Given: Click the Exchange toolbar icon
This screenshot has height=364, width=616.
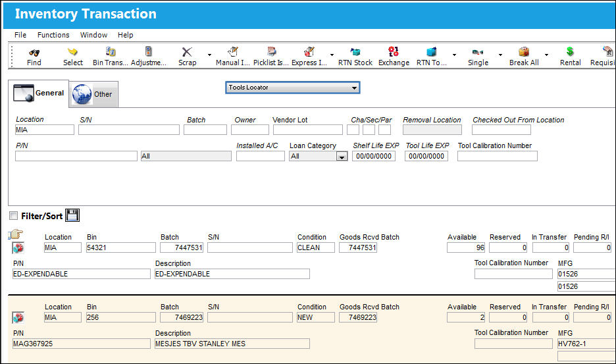Looking at the screenshot, I should (x=394, y=51).
